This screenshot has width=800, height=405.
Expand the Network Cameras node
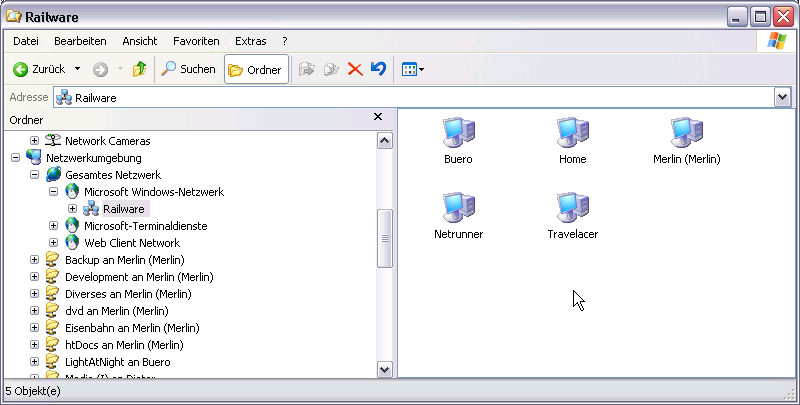click(x=34, y=140)
